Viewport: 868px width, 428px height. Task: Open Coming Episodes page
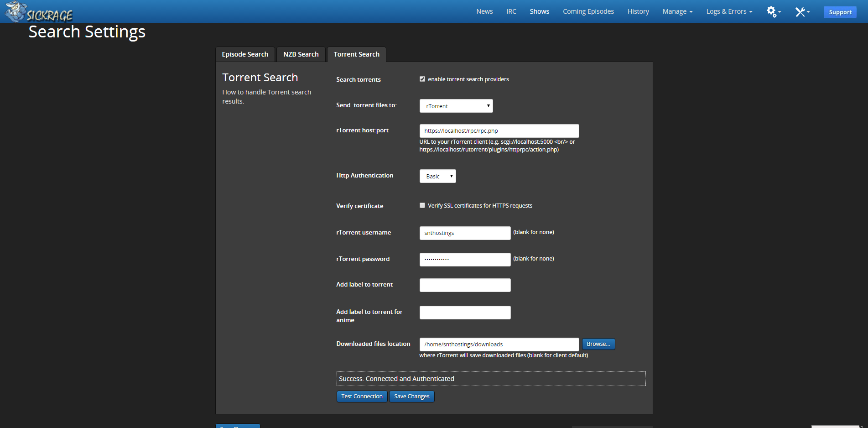click(588, 11)
